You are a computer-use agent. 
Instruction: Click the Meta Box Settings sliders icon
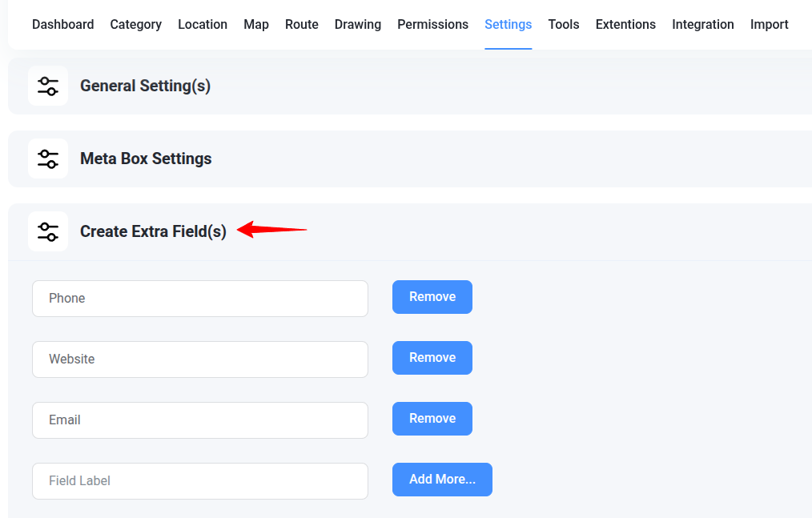pos(48,158)
